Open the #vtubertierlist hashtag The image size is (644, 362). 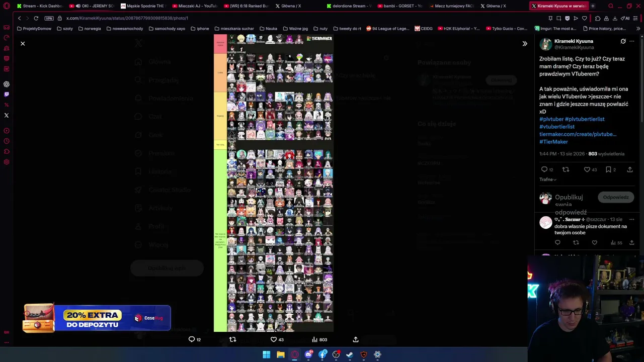[x=557, y=127]
